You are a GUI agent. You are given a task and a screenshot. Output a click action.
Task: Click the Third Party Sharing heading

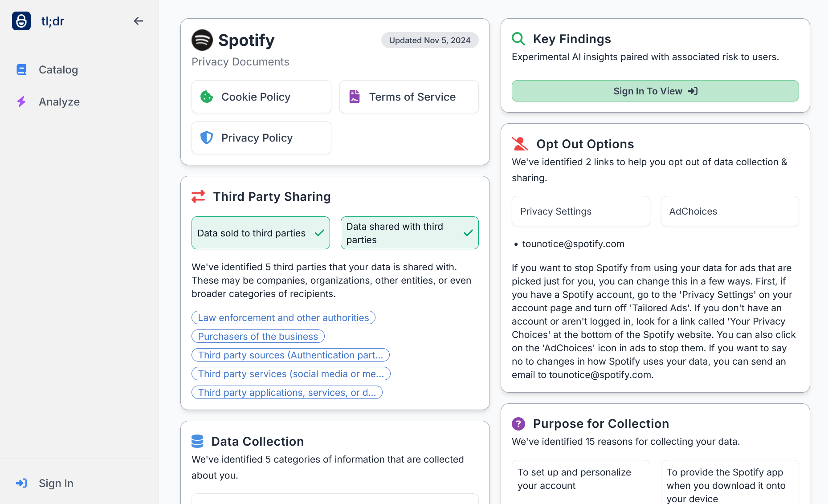point(272,196)
